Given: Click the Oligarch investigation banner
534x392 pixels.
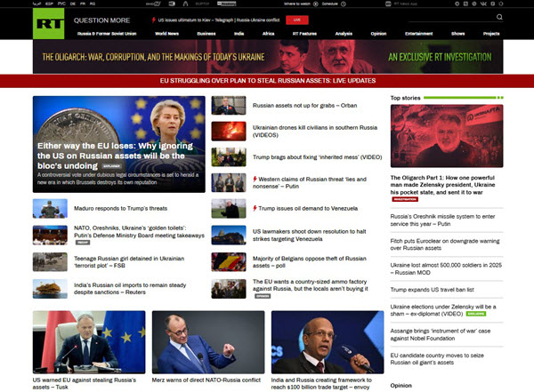Looking at the screenshot, I should pos(267,58).
